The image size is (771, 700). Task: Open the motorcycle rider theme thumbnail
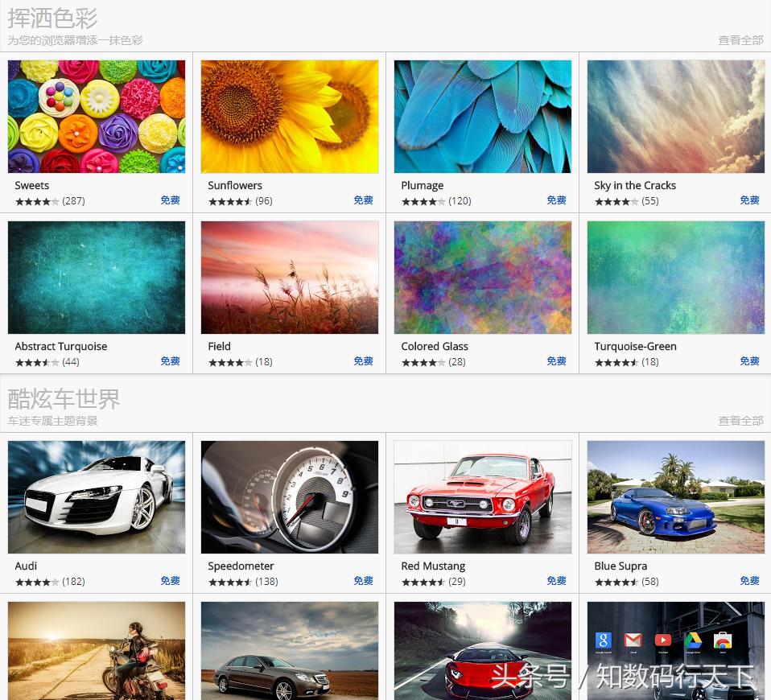pos(96,651)
